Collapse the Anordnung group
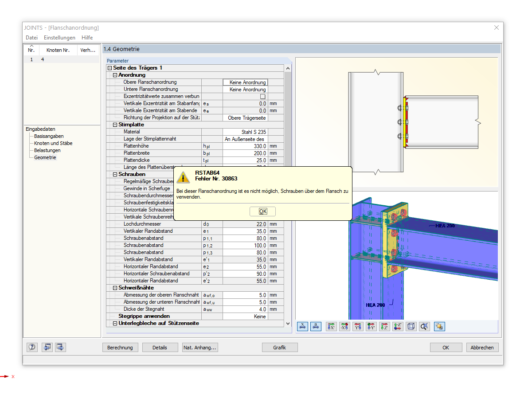Screen dimensions: 532x399 pos(115,75)
